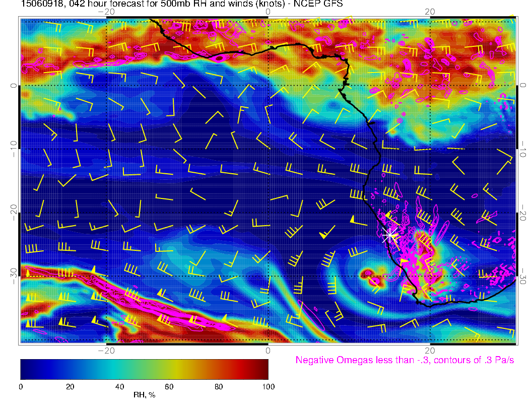The width and height of the screenshot is (532, 411).
Task: Select the dark red end of color bar
Action: [x=264, y=369]
